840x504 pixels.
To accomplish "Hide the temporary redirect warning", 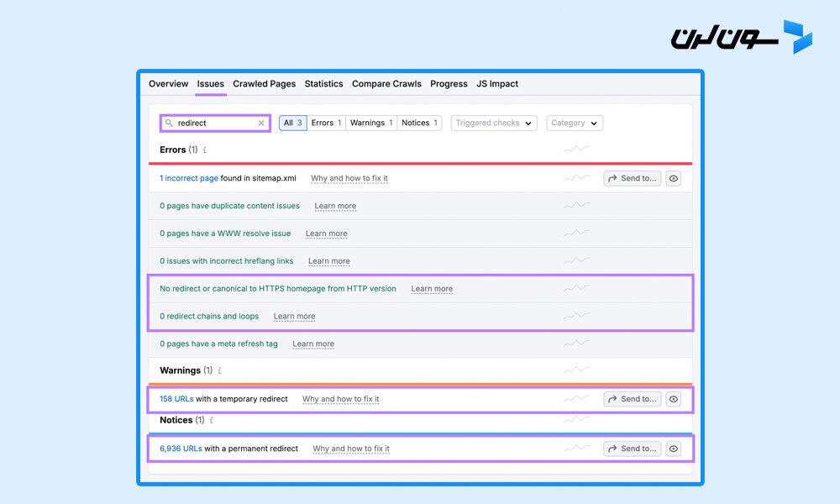I will [674, 399].
